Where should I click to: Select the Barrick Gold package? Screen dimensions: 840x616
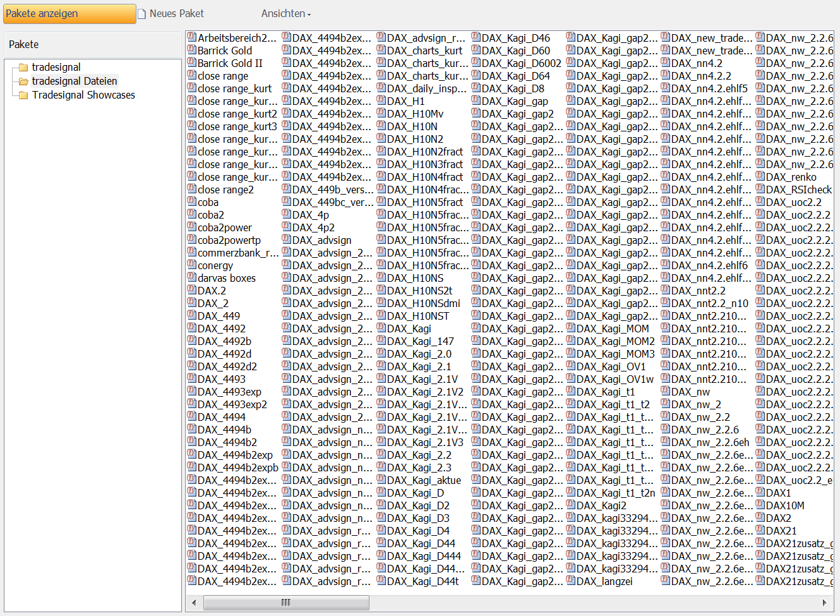(x=225, y=51)
